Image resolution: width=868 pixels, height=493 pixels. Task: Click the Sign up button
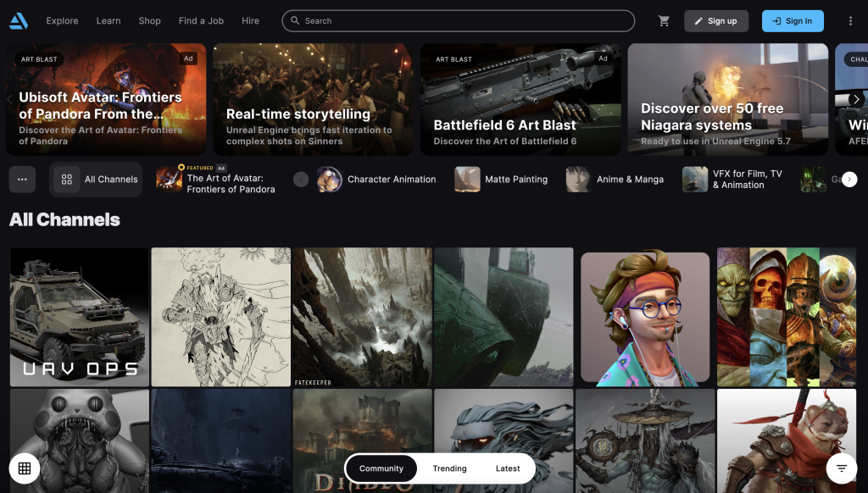(x=716, y=20)
